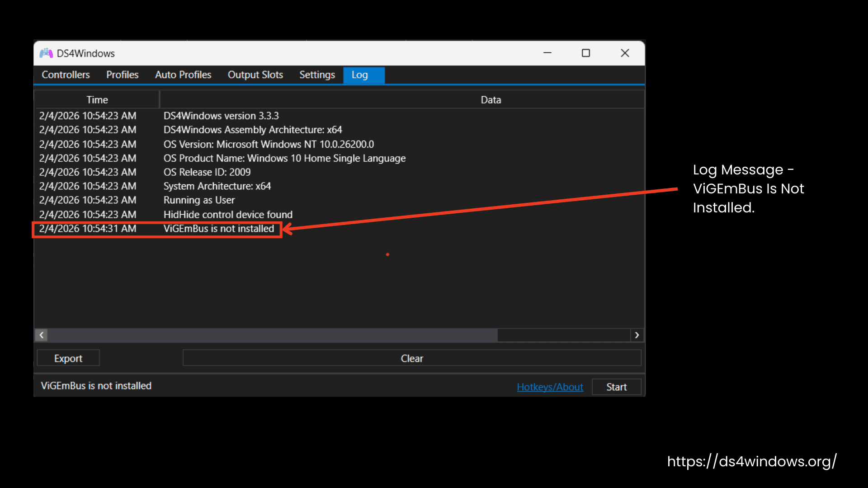Select 'OS Product Name: Windows 10 Home' row
This screenshot has width=868, height=488.
(339, 158)
